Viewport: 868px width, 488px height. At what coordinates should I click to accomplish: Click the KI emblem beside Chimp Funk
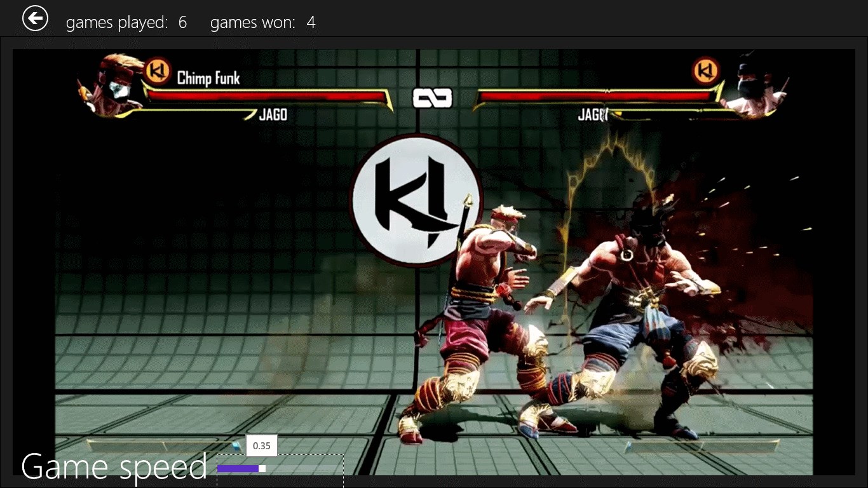[157, 71]
